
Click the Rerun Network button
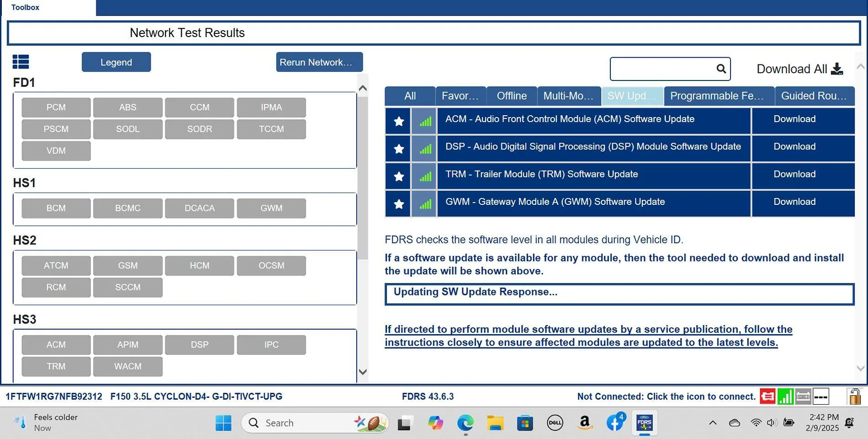click(x=319, y=62)
